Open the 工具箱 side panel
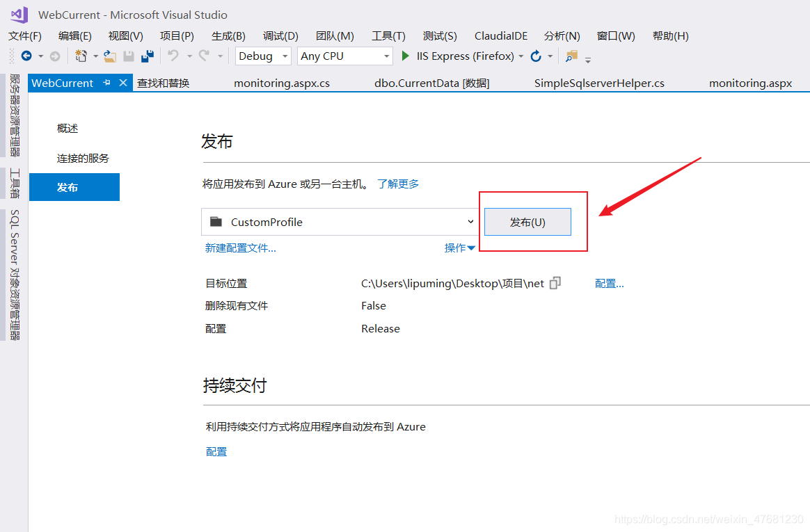The height and width of the screenshot is (532, 810). 15,183
